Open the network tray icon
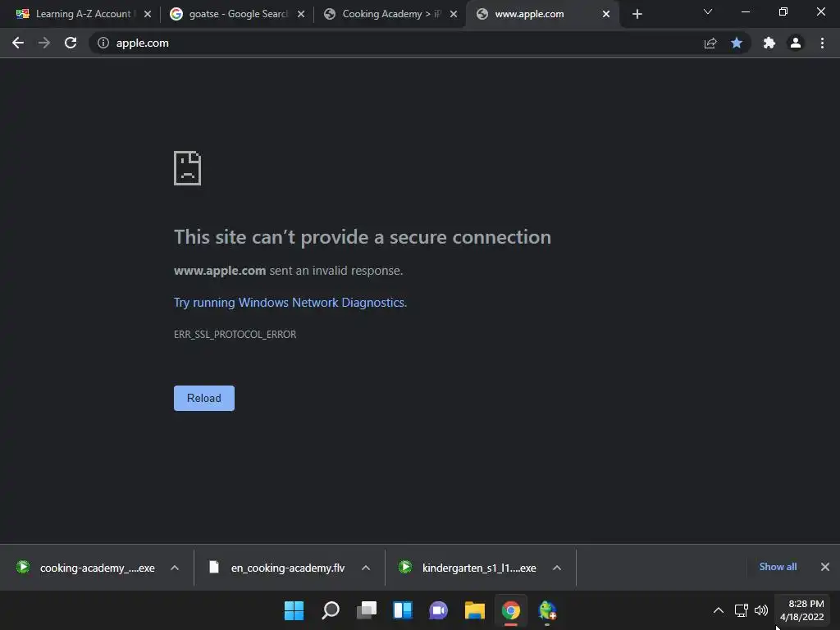 [742, 610]
